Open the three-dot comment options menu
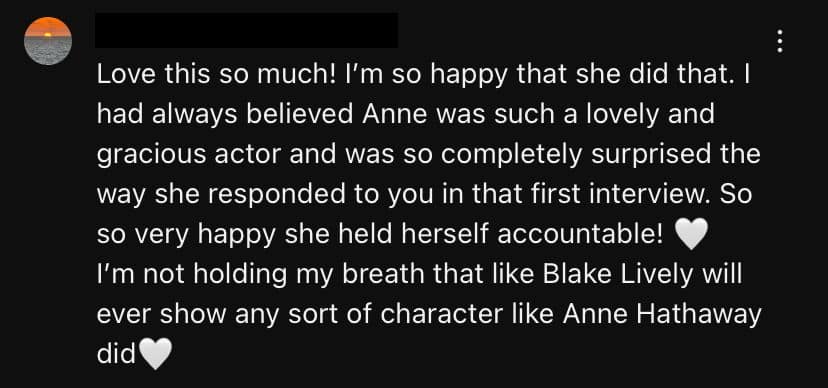828x388 pixels. pyautogui.click(x=779, y=41)
